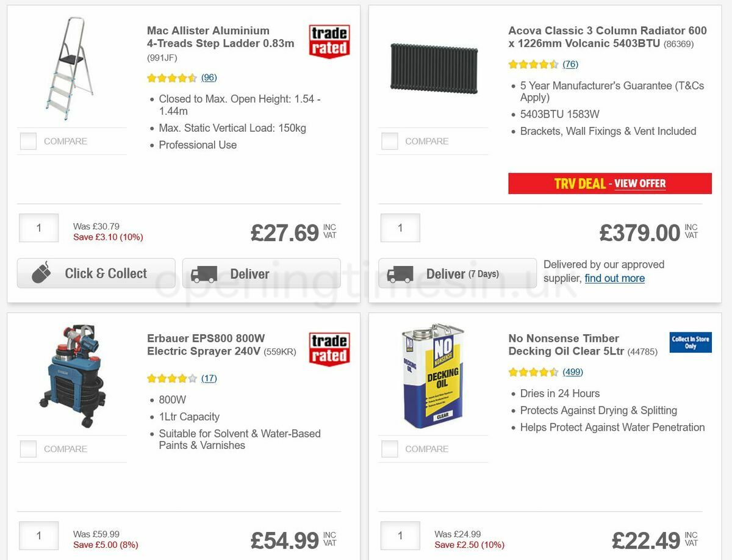Screen dimensions: 732x560
Task: Enable COMPARE for the Acova Classic radiator
Action: tap(389, 141)
